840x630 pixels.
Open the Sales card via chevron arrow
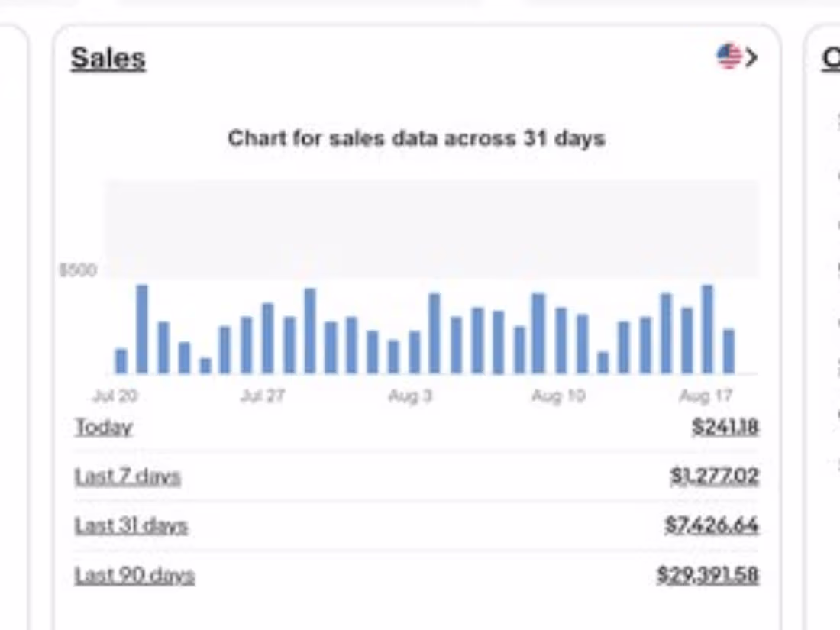[752, 57]
